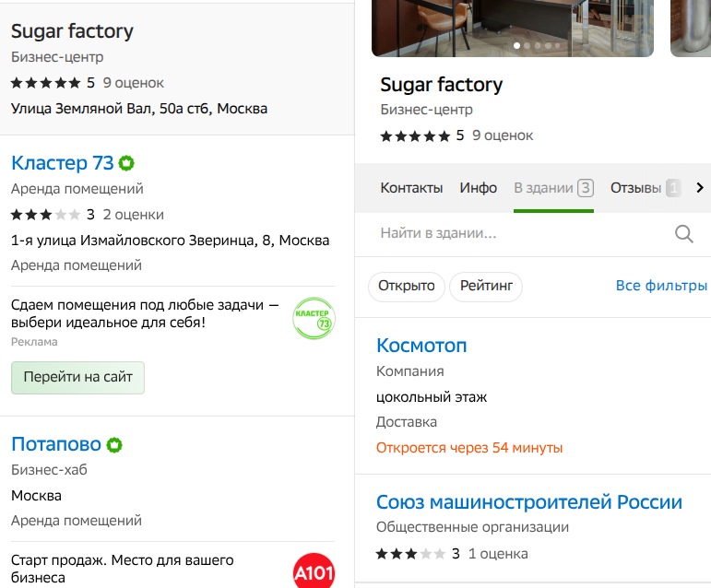Open the Отзывы tab
Image resolution: width=711 pixels, height=588 pixels.
click(x=636, y=188)
